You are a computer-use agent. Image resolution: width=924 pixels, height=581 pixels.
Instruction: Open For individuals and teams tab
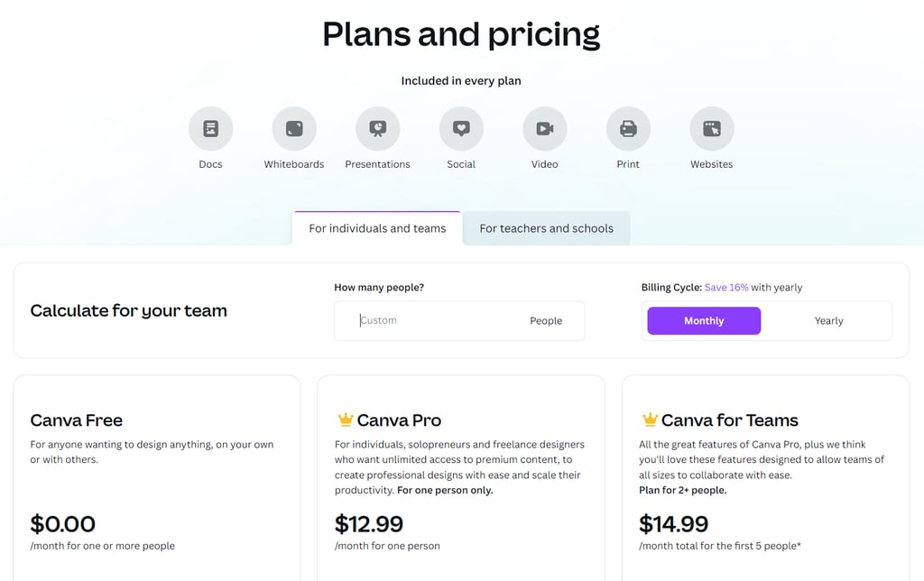[377, 228]
